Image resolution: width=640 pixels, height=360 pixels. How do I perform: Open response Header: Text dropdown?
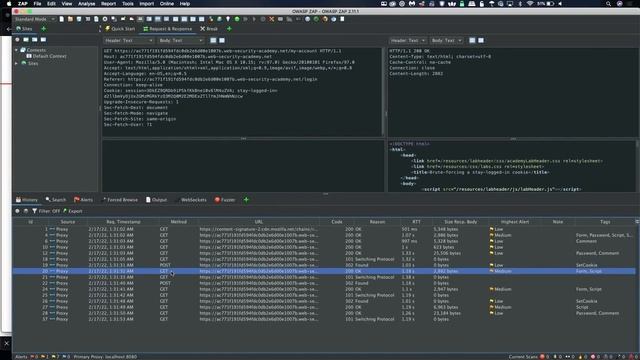click(x=407, y=40)
